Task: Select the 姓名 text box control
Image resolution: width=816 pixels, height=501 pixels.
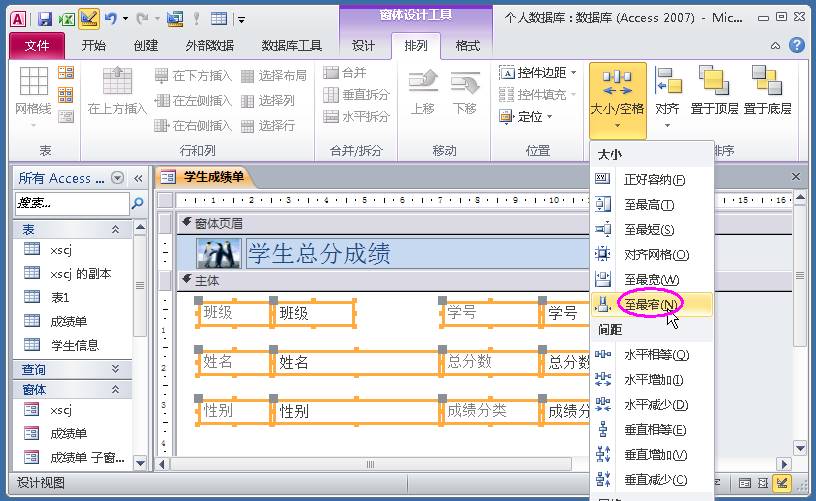Action: tap(356, 362)
